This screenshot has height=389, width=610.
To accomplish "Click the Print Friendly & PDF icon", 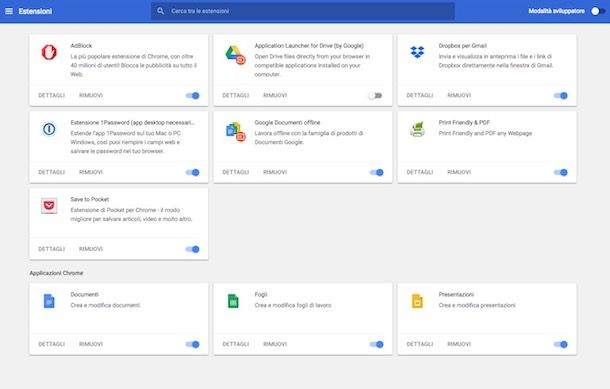I will (417, 129).
